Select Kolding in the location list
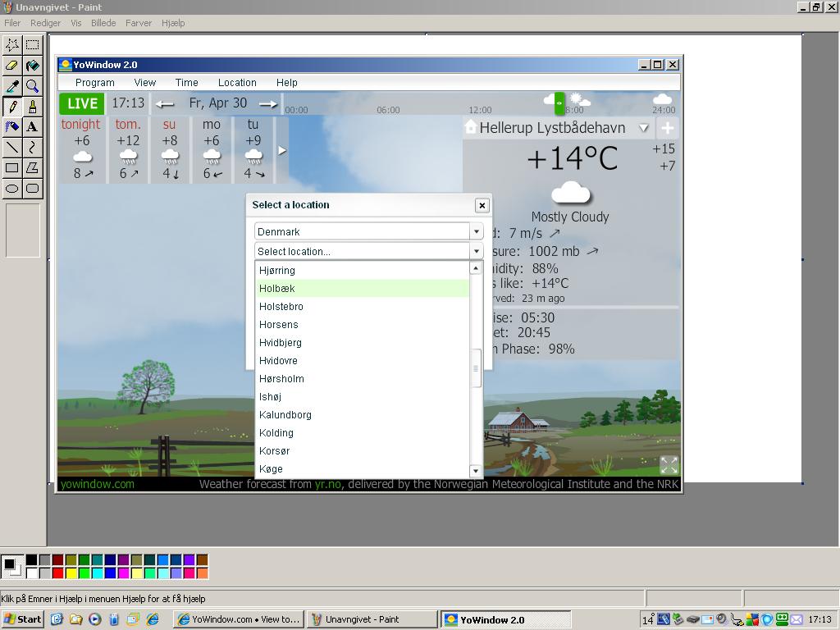840x630 pixels. click(x=362, y=433)
